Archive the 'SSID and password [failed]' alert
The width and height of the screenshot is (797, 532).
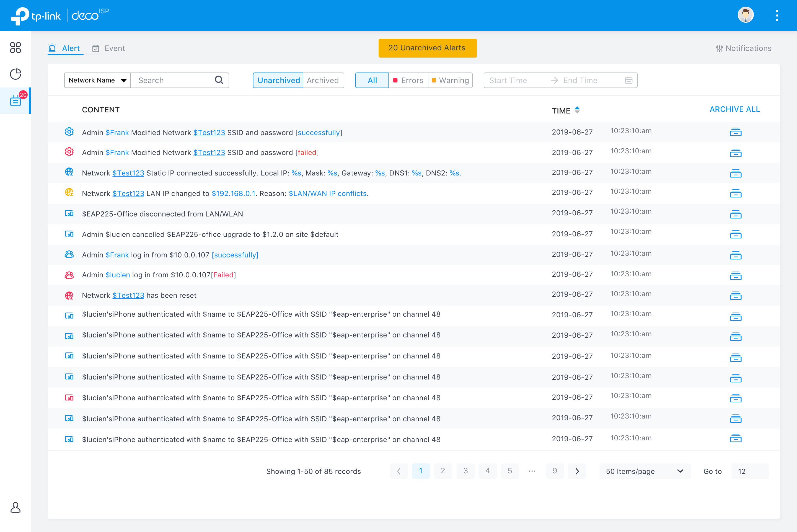coord(735,153)
